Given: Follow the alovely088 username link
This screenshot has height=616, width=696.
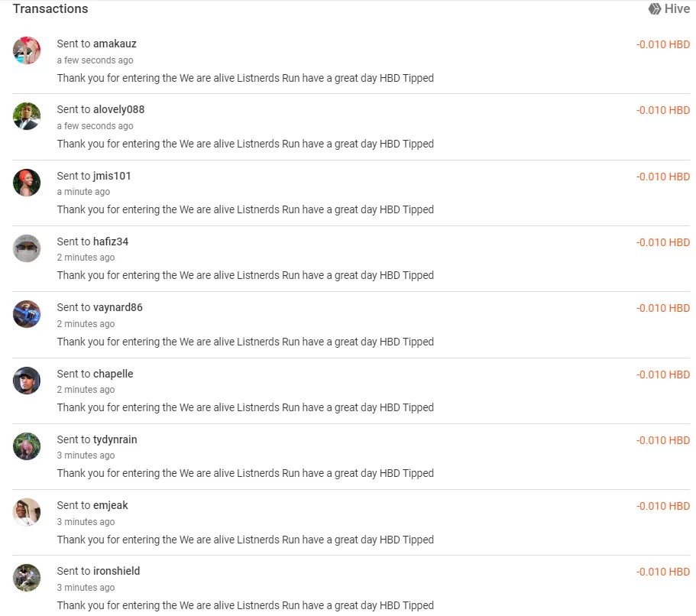Looking at the screenshot, I should (118, 109).
